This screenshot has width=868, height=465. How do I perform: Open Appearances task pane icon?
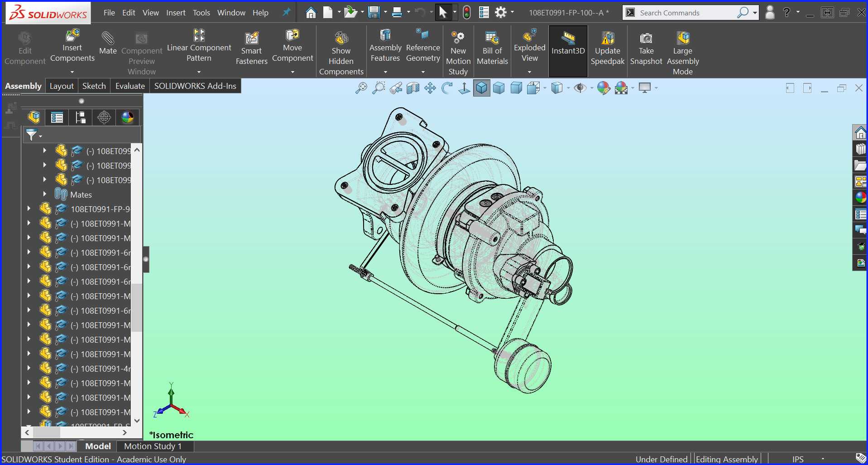pyautogui.click(x=860, y=198)
